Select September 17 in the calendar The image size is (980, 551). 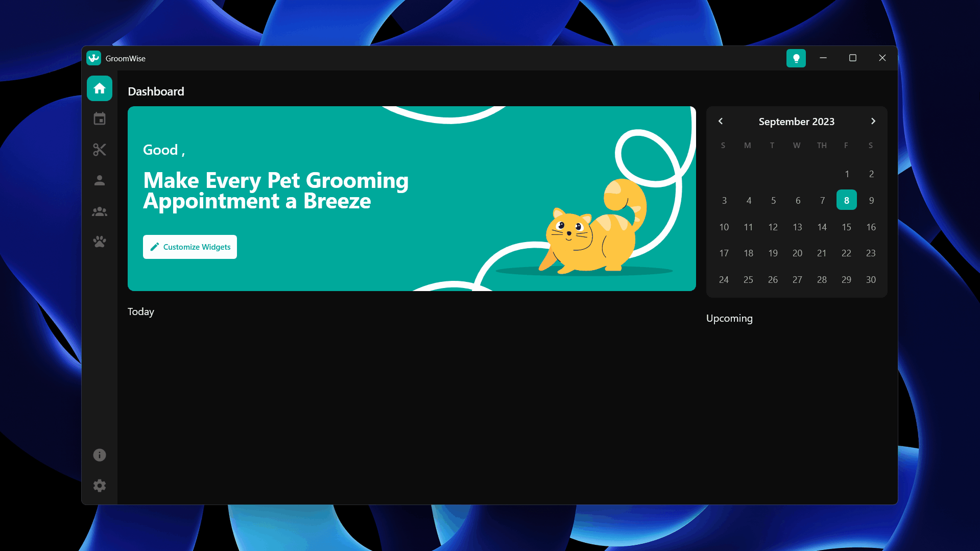pos(724,253)
